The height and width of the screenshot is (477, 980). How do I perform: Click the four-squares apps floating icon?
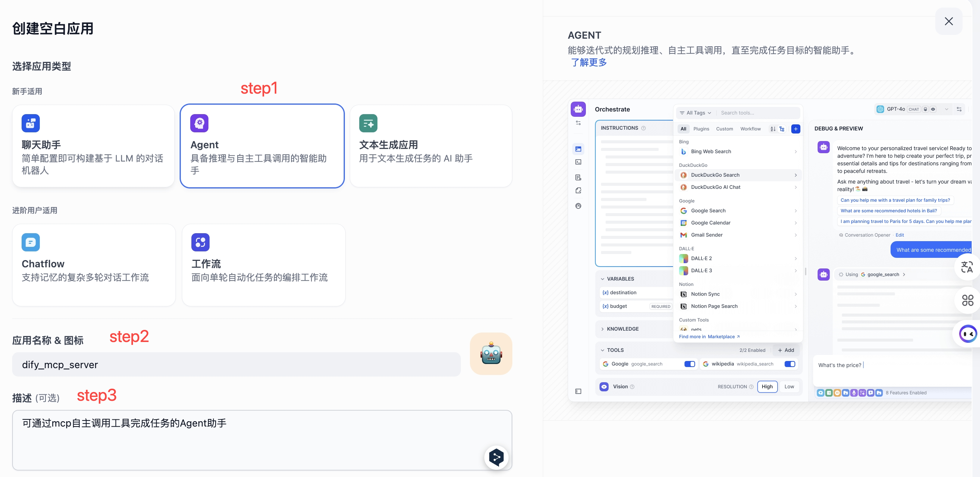(967, 300)
